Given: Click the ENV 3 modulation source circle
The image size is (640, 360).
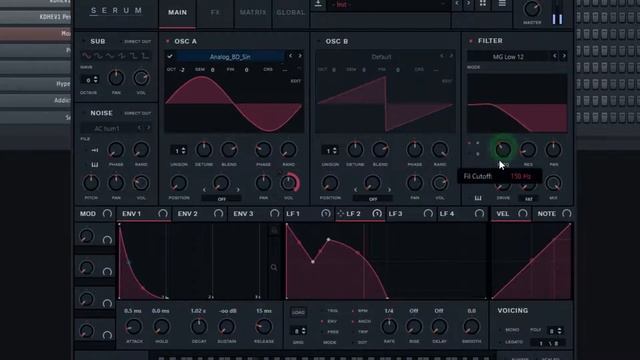Looking at the screenshot, I should [x=274, y=213].
